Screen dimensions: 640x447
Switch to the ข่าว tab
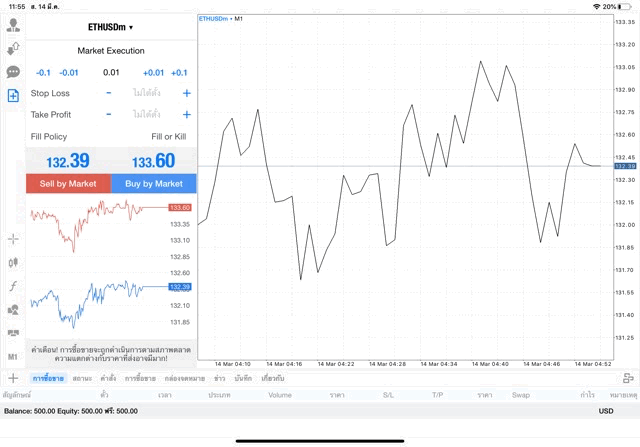click(x=219, y=378)
